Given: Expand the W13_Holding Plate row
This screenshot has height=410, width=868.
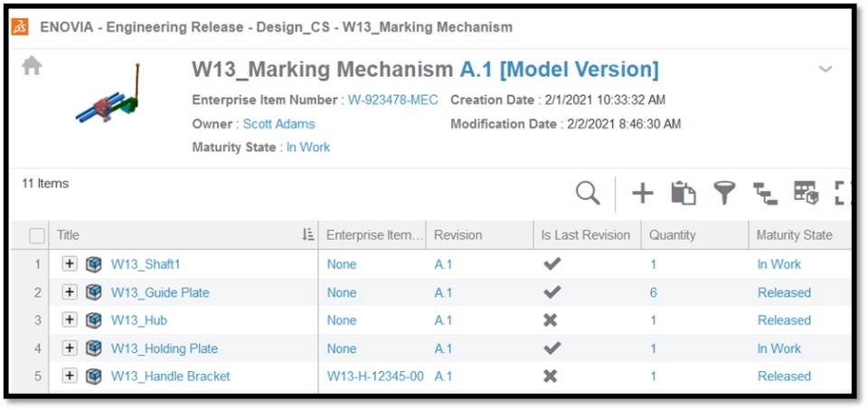Looking at the screenshot, I should 70,348.
